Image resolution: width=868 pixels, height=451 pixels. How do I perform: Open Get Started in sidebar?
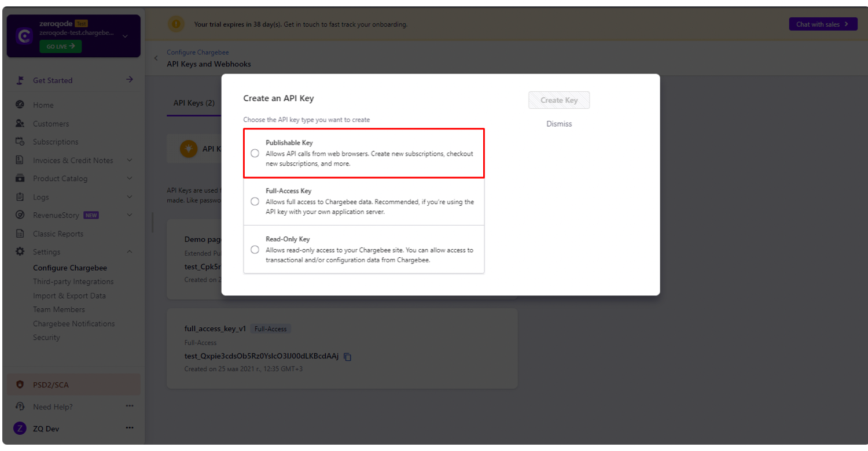coord(53,80)
